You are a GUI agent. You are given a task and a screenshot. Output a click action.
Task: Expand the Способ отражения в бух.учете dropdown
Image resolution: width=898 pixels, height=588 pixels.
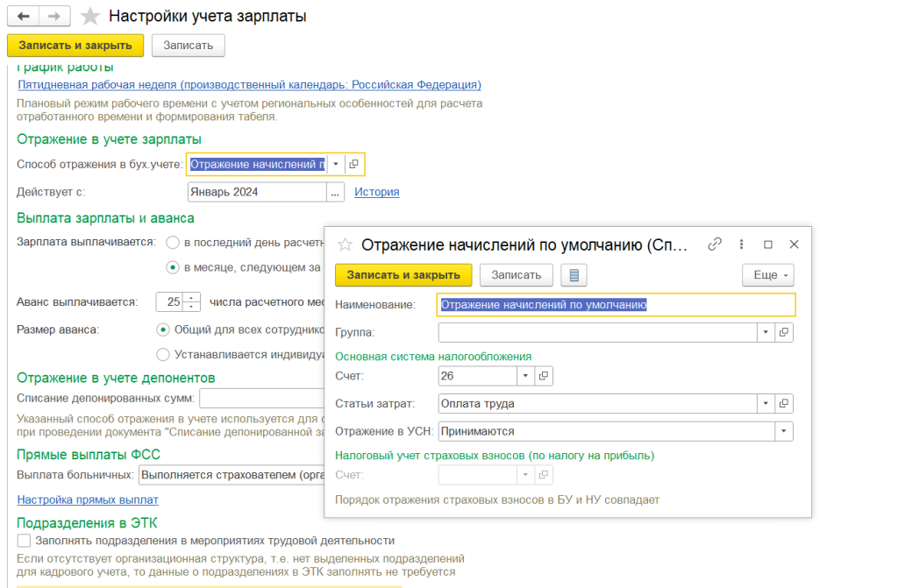[x=335, y=164]
